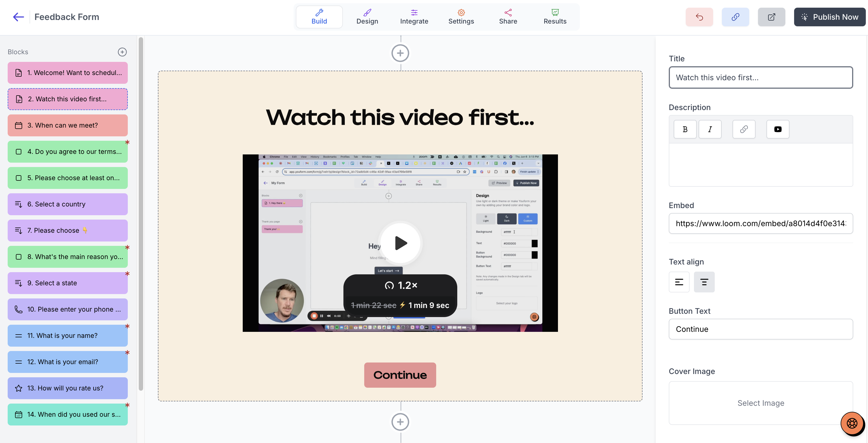
Task: Select block 5. Please choose at least on...
Action: 68,178
